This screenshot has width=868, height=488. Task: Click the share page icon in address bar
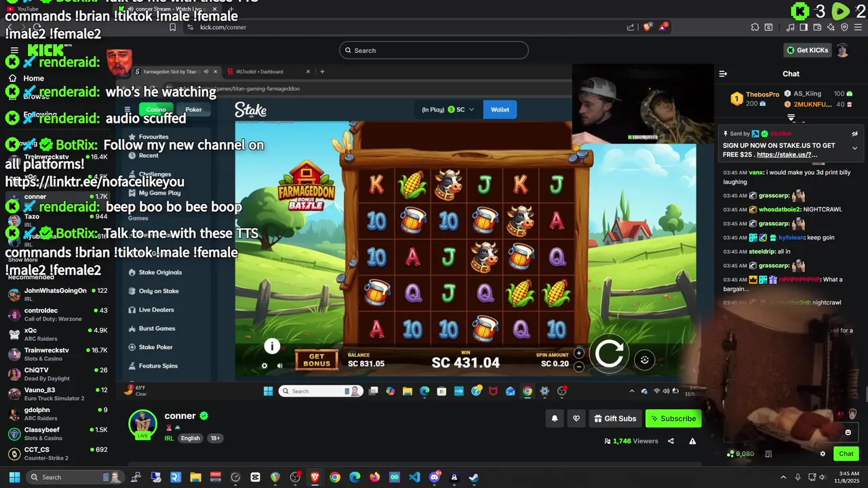pos(631,27)
